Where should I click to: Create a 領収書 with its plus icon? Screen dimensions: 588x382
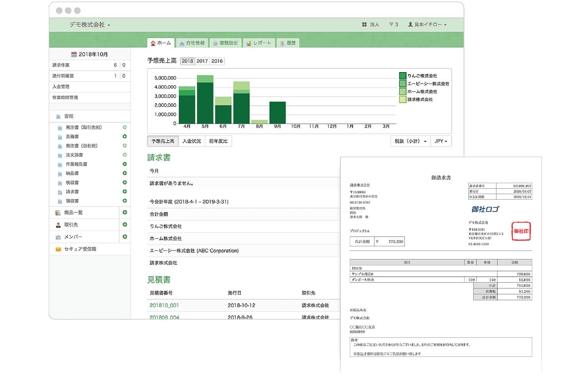[125, 201]
